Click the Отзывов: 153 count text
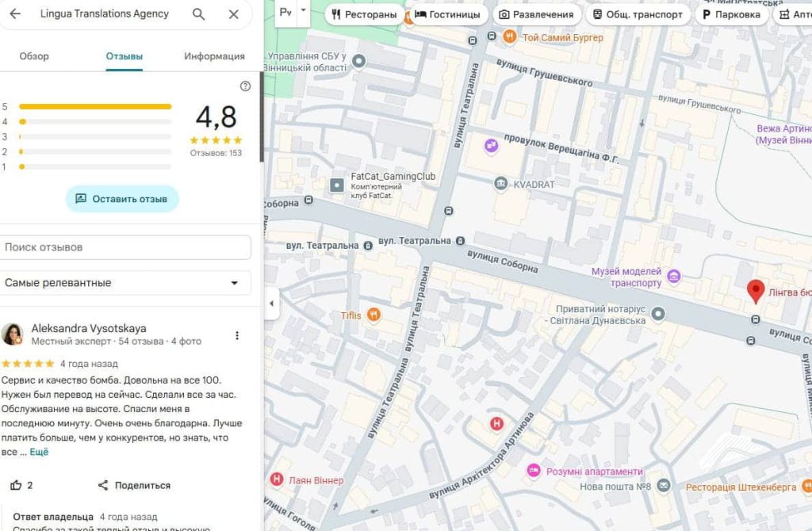 tap(216, 153)
